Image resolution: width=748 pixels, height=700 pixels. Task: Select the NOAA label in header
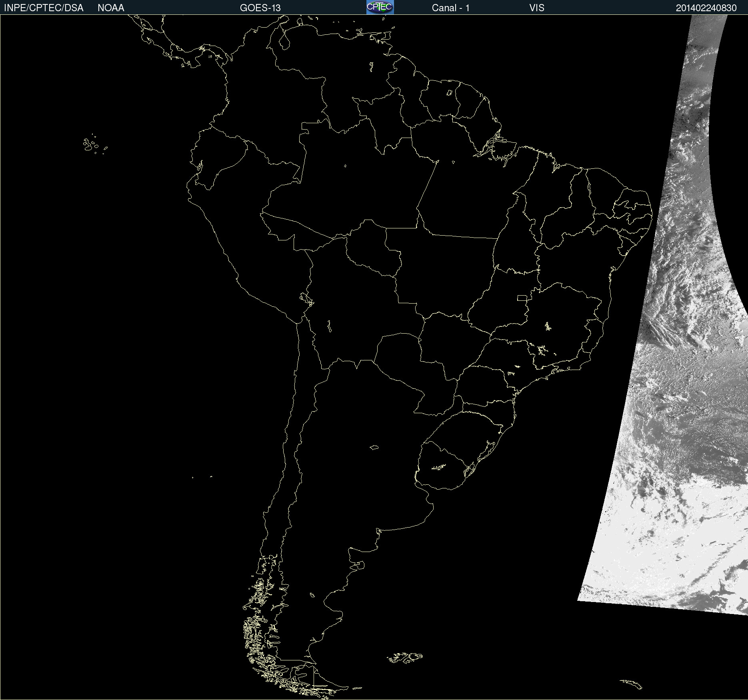click(x=111, y=8)
